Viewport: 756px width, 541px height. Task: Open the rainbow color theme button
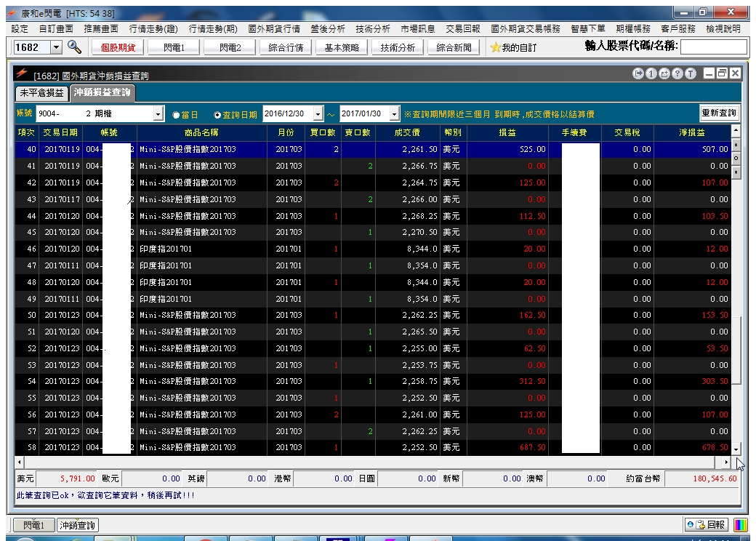point(741,524)
